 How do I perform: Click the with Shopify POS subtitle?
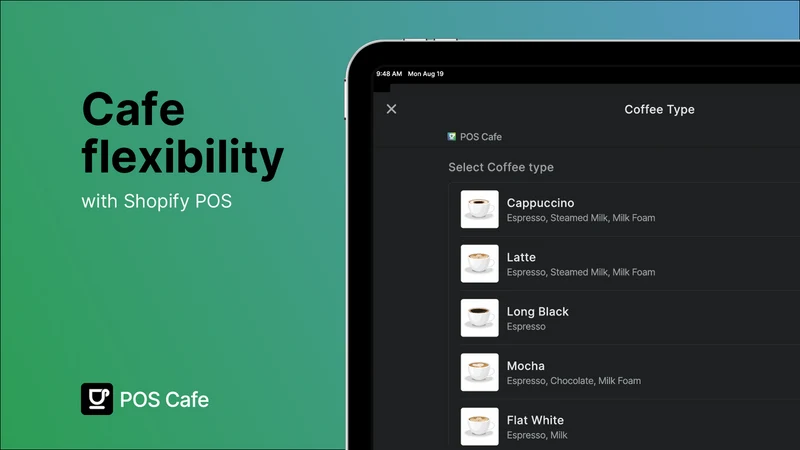coord(157,201)
